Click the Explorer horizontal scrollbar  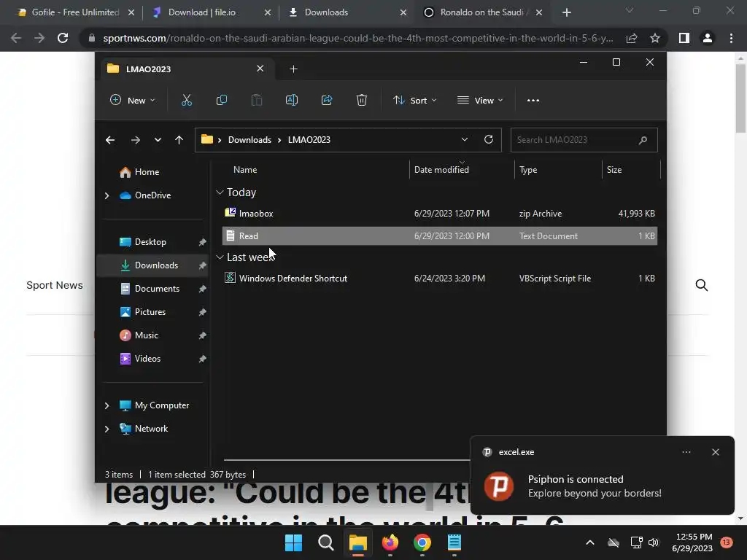[347, 461]
